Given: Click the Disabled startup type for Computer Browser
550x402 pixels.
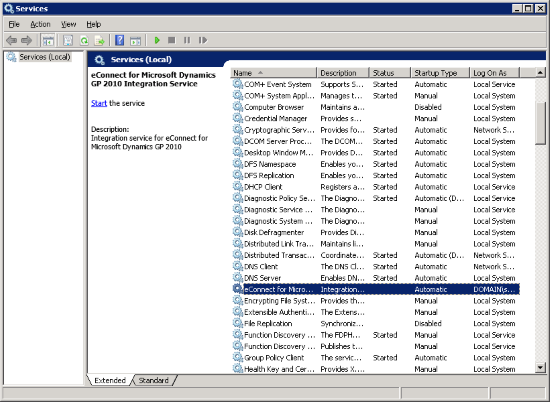Looking at the screenshot, I should coord(428,107).
